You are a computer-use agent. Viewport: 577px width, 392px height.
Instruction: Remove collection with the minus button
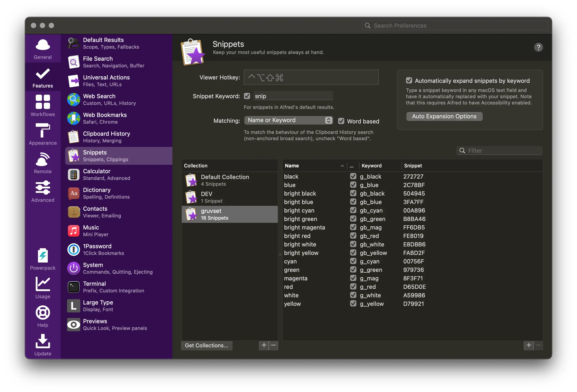[x=273, y=345]
